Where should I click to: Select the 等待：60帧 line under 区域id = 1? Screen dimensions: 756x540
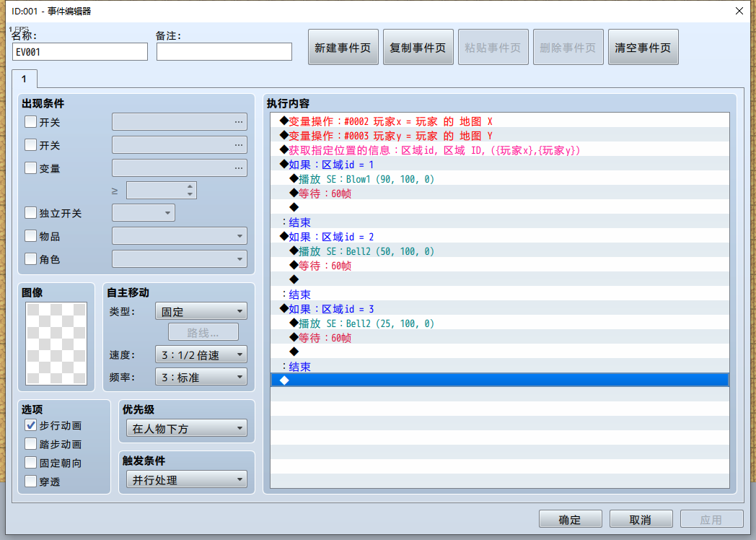pos(499,193)
